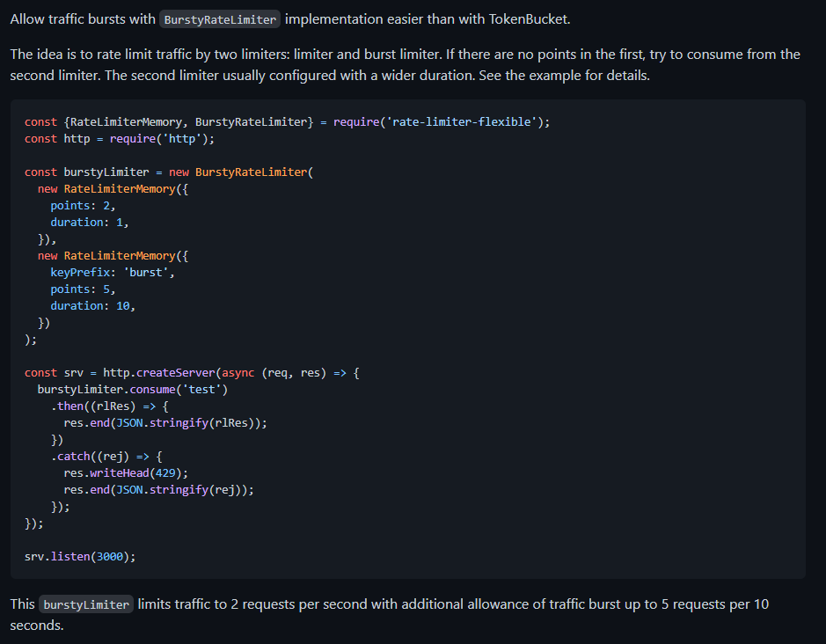
Task: Click the closing }); of the server block
Action: [x=33, y=523]
